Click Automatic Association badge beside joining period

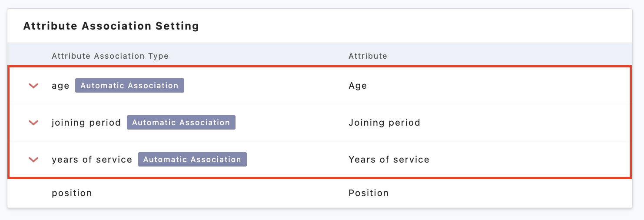[181, 123]
